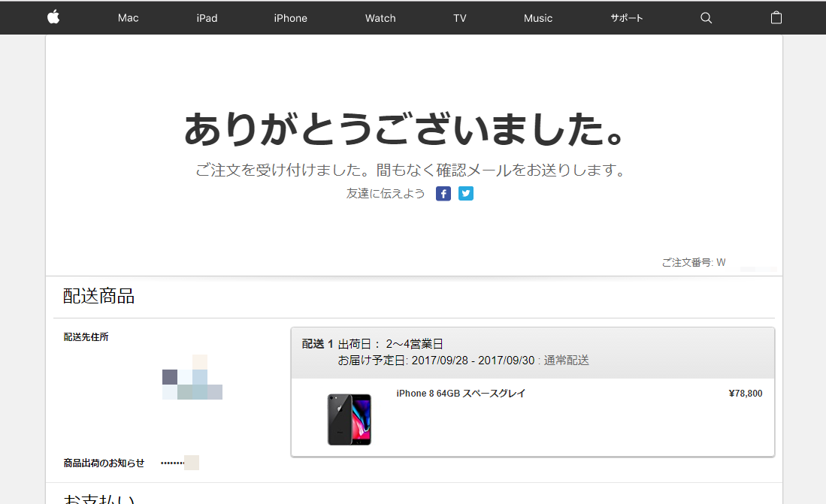Viewport: 826px width, 504px height.
Task: Click the 配送先住所 label
Action: pyautogui.click(x=86, y=337)
